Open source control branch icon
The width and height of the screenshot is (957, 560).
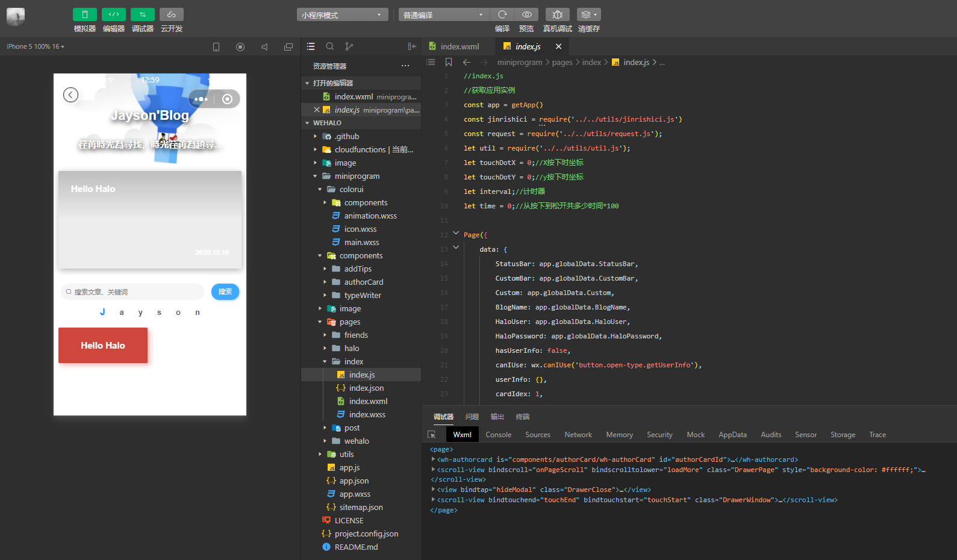(349, 46)
